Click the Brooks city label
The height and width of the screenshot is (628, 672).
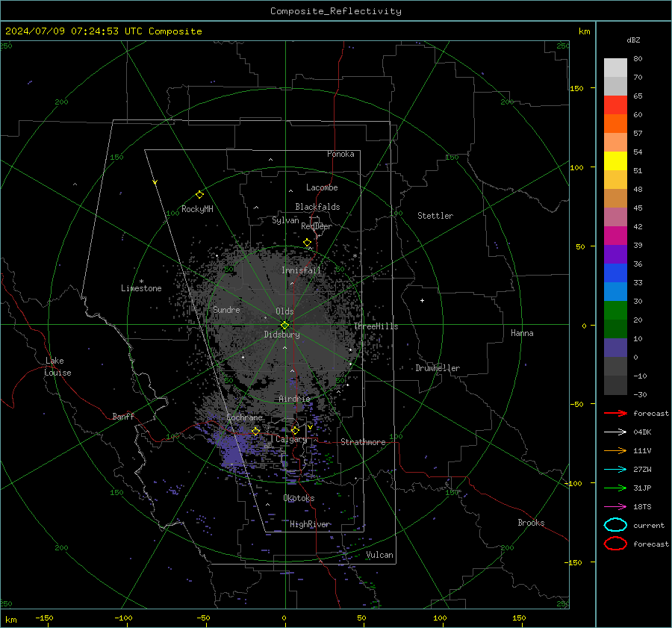[x=531, y=523]
